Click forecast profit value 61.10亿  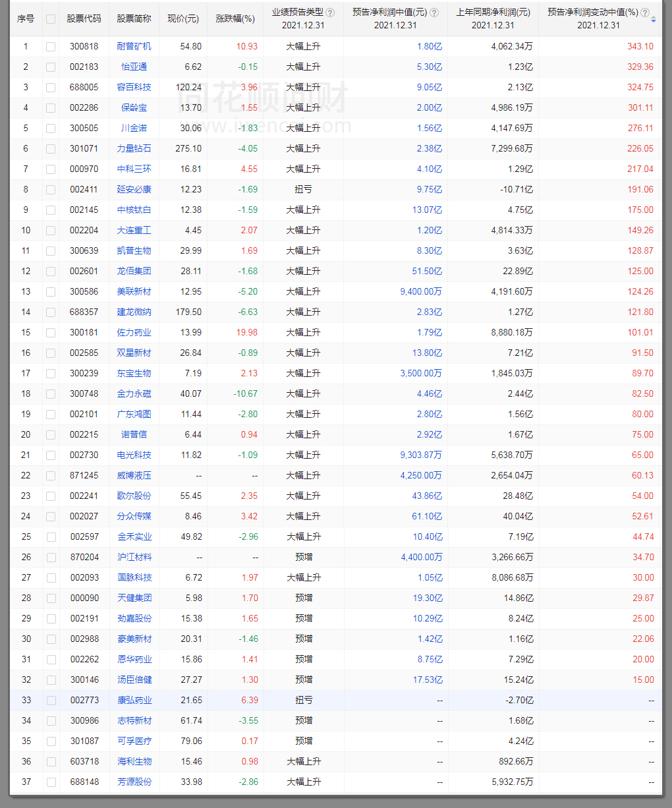pyautogui.click(x=427, y=516)
